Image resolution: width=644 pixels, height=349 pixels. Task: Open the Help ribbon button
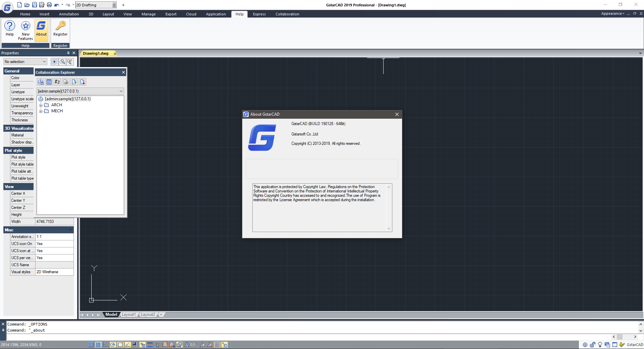click(10, 28)
